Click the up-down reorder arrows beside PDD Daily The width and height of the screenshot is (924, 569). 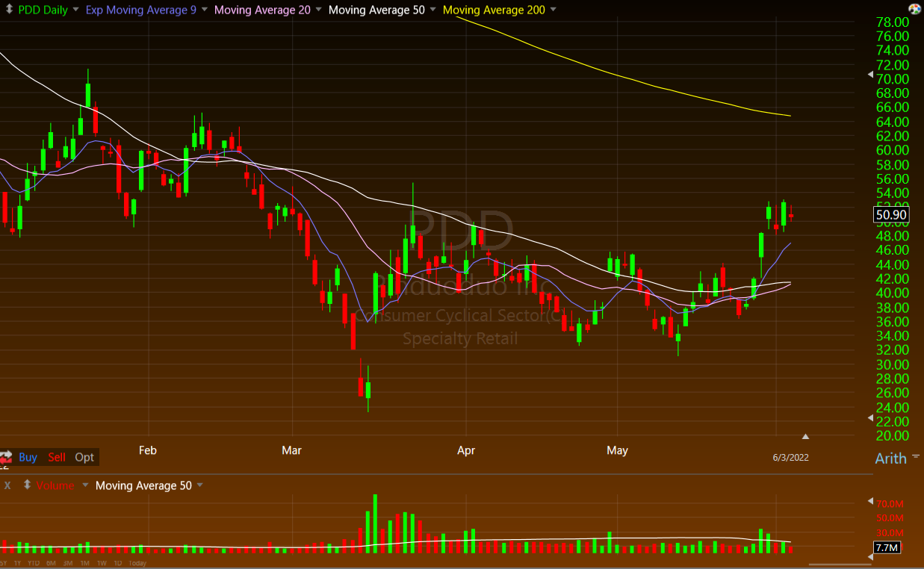pyautogui.click(x=8, y=10)
